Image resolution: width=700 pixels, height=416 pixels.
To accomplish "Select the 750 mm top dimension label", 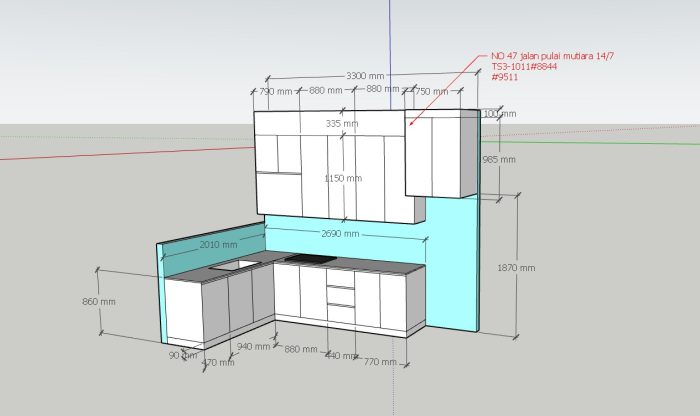I will (x=430, y=91).
